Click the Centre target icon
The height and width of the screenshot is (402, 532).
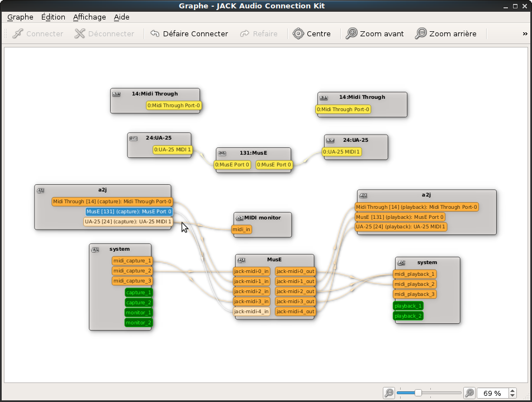click(x=298, y=33)
